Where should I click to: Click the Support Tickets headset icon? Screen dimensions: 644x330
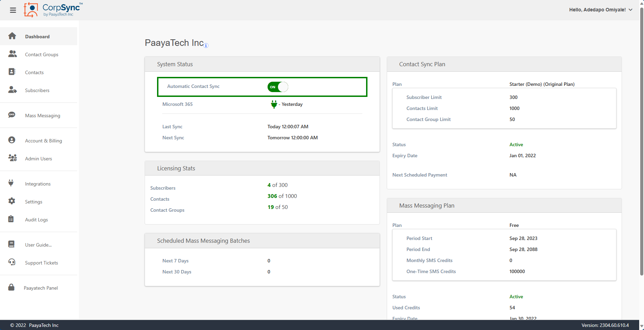pos(12,262)
